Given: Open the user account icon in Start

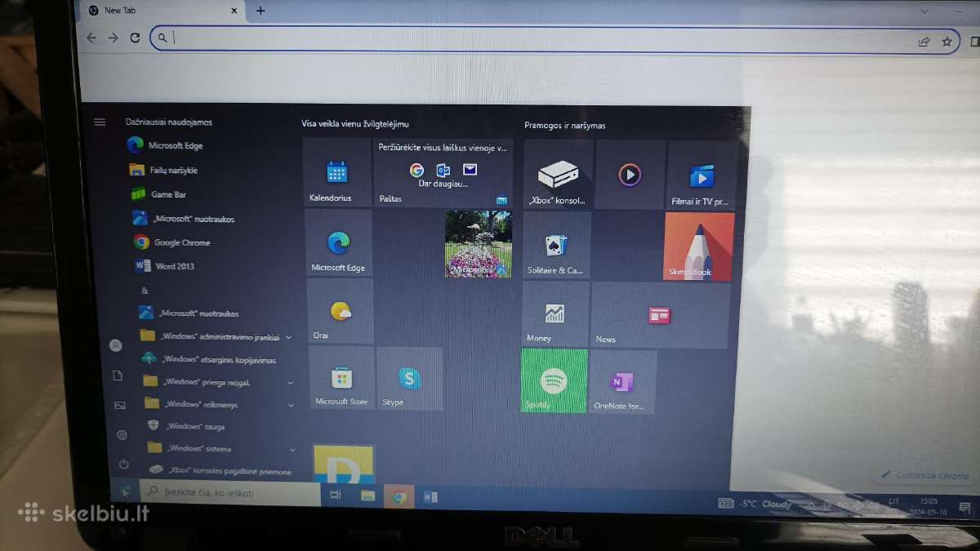Looking at the screenshot, I should pyautogui.click(x=115, y=345).
